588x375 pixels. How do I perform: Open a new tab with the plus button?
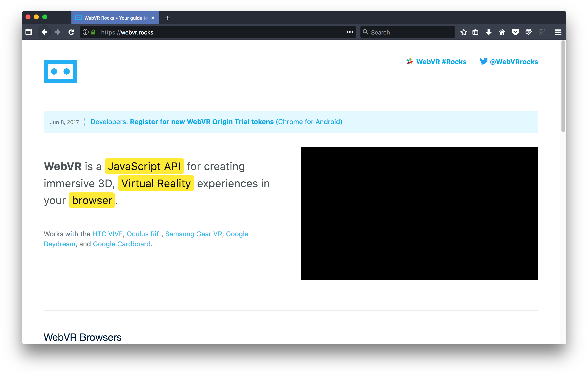pos(168,18)
